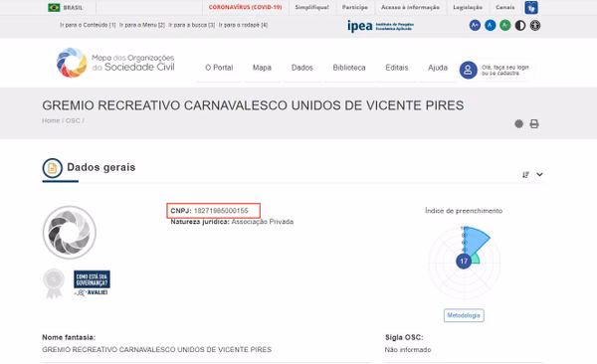Click the 'Nome fantasia:' label
597x364 pixels.
(69, 337)
